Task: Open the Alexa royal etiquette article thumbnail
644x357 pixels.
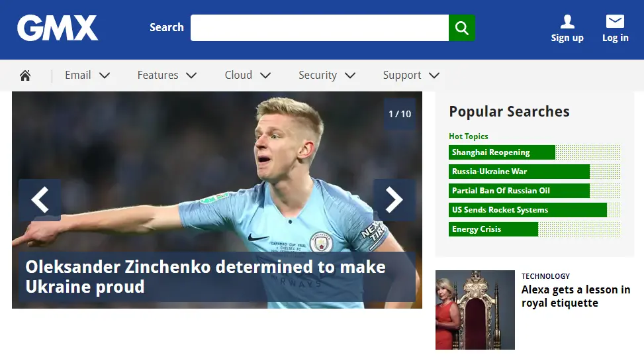Action: (475, 309)
